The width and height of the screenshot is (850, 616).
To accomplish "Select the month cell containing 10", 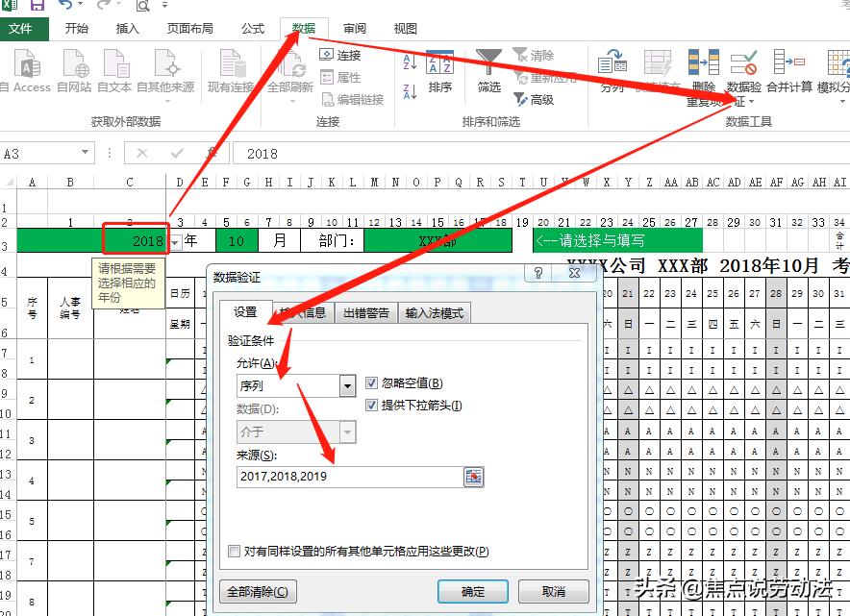I will coord(237,240).
